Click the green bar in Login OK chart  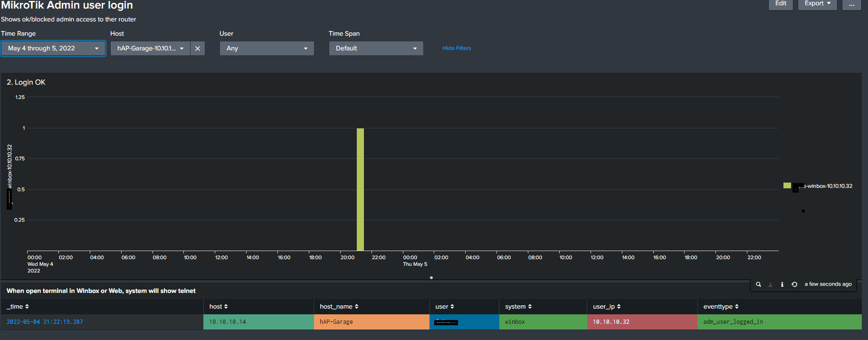coord(360,189)
